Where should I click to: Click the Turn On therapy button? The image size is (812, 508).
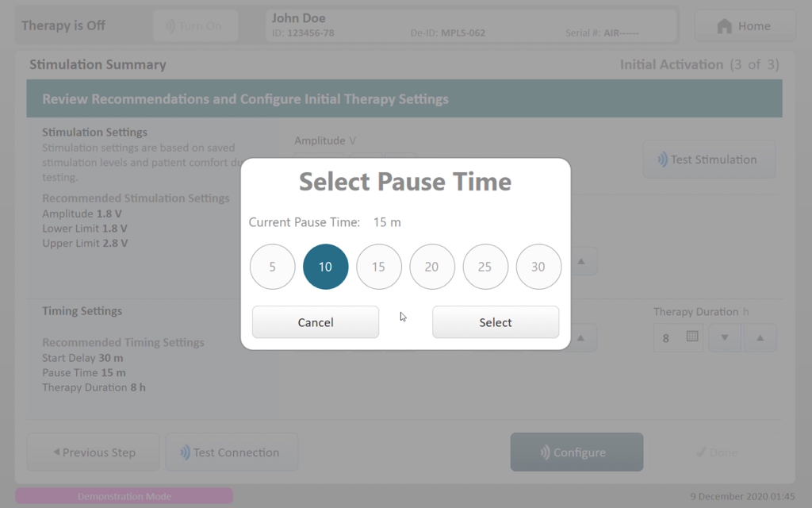coord(196,25)
